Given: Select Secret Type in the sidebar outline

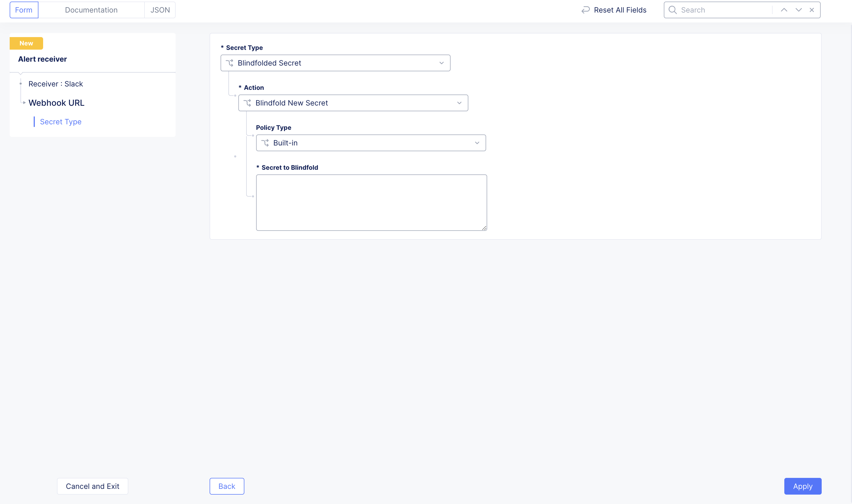Looking at the screenshot, I should (x=60, y=122).
